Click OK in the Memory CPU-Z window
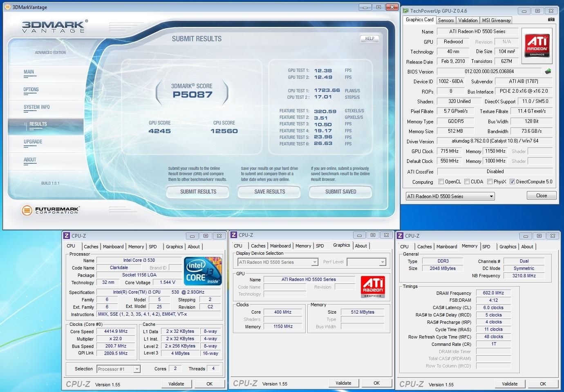This screenshot has width=564, height=392. (543, 384)
